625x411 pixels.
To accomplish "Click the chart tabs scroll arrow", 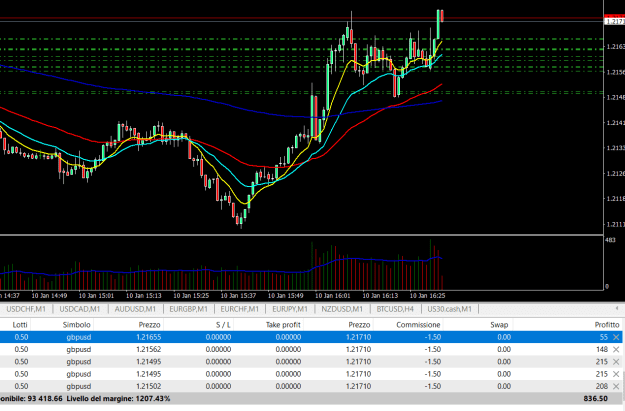I will pyautogui.click(x=617, y=308).
